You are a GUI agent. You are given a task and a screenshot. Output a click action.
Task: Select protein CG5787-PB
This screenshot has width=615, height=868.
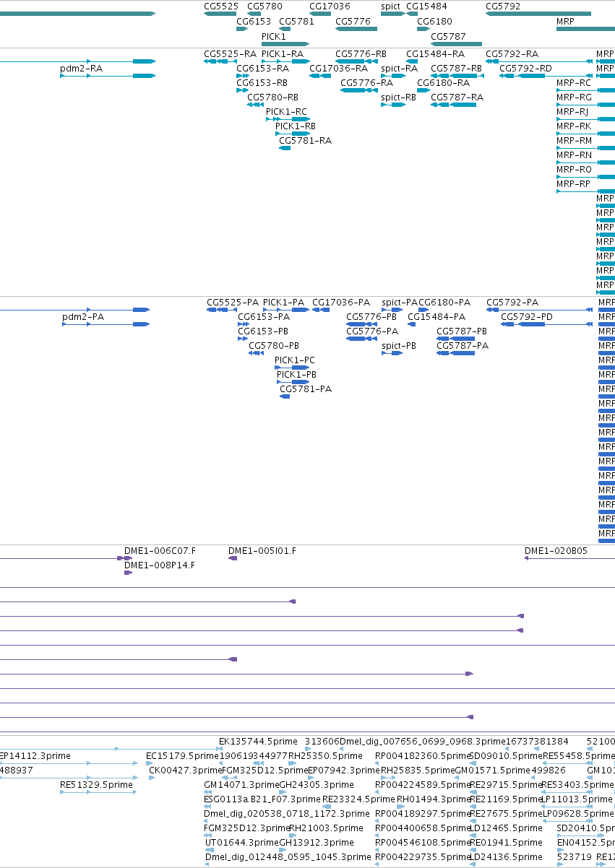pyautogui.click(x=462, y=331)
